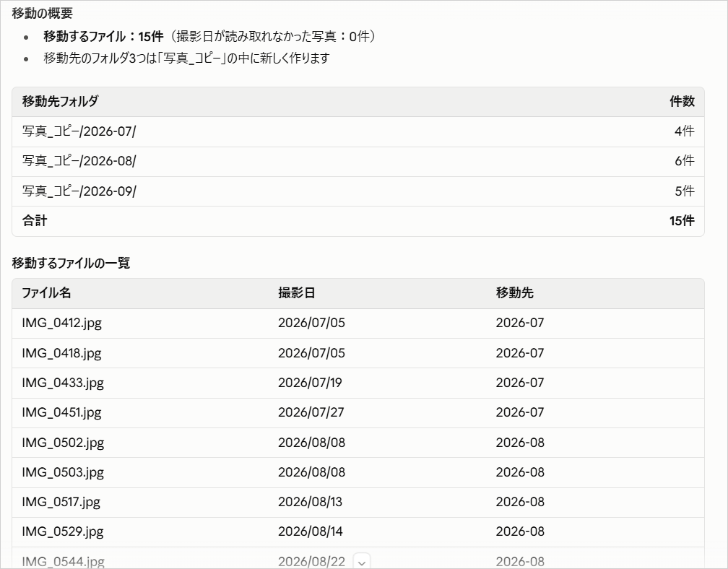Click the "移動先フォルダ" column header
The image size is (728, 569).
61,101
